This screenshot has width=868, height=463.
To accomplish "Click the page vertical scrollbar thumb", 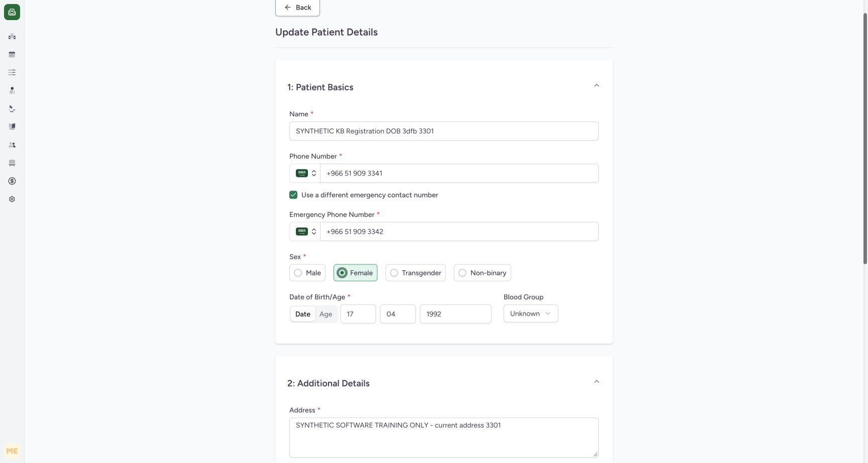I will point(865,138).
